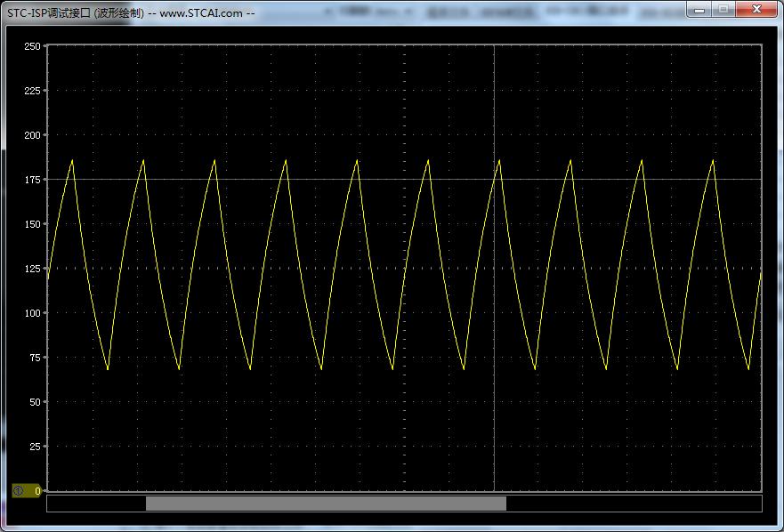The width and height of the screenshot is (784, 532).
Task: Click the gray horizontal scrollbar thumb
Action: pos(326,504)
